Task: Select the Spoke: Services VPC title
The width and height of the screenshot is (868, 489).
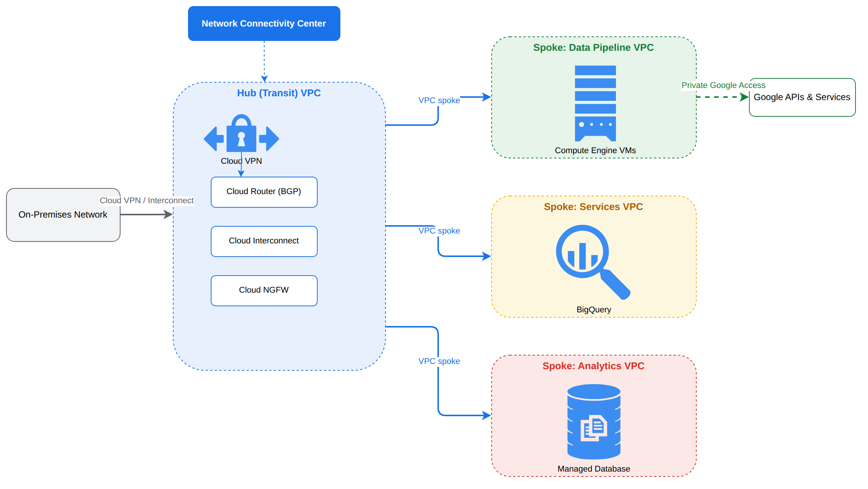Action: 593,207
